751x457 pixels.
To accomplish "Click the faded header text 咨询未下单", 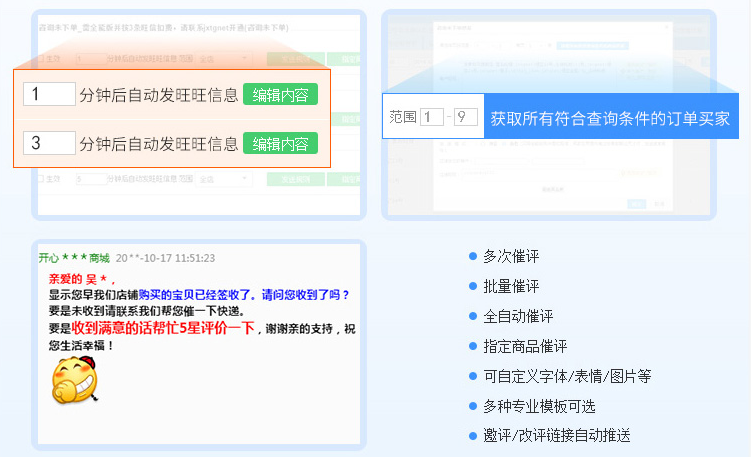I will click(x=58, y=28).
